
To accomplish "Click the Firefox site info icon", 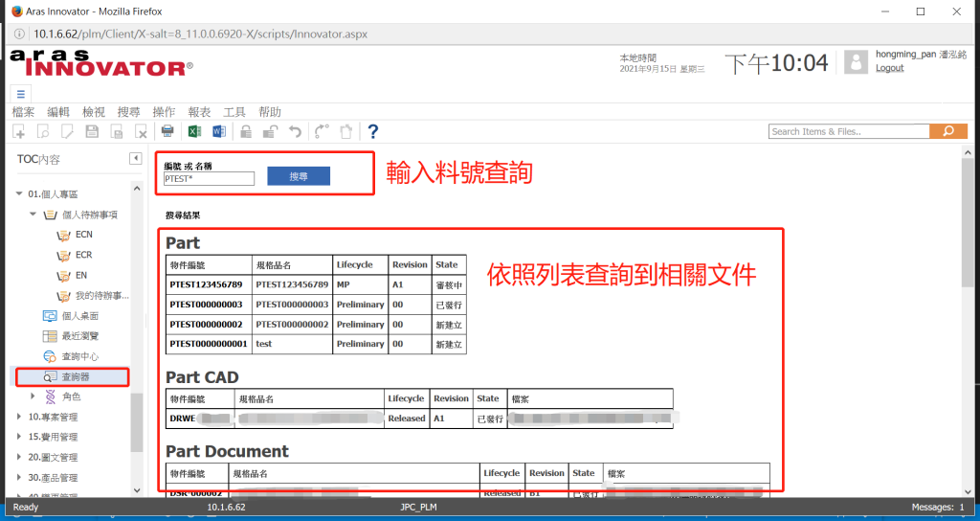I will (19, 34).
